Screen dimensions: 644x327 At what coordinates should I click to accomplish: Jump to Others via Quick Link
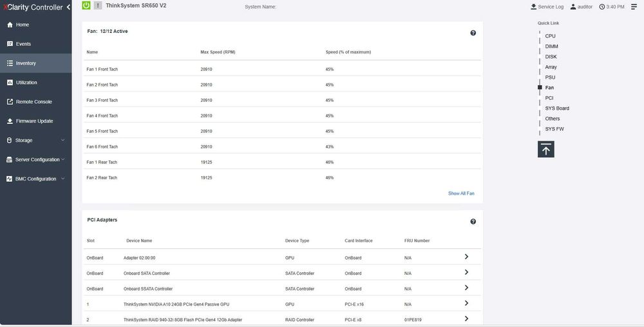552,119
